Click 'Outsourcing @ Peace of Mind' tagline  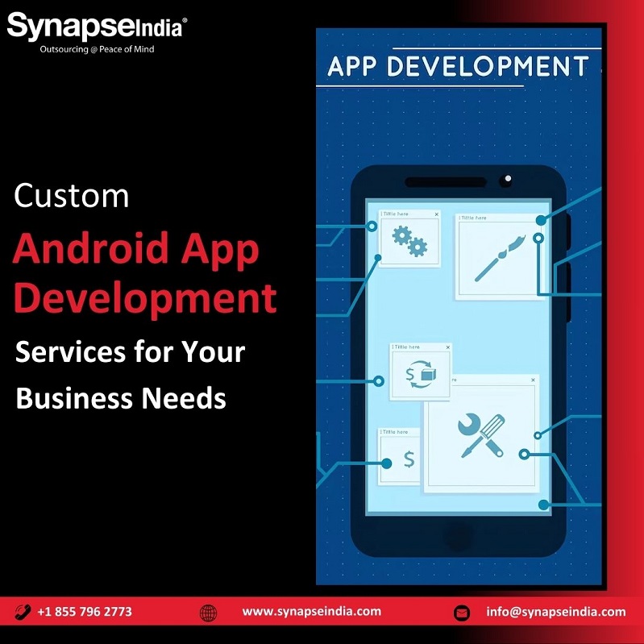97,49
